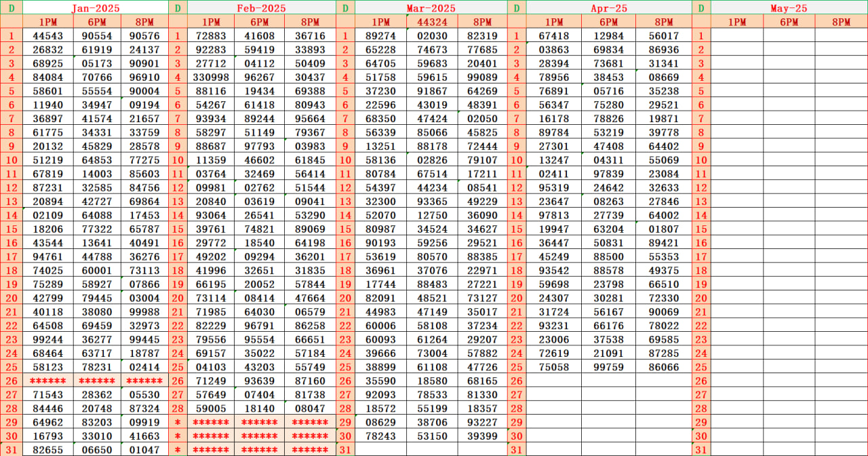Select the 1PM asterisk cell in January row 26
This screenshot has height=456, width=868.
[47, 381]
